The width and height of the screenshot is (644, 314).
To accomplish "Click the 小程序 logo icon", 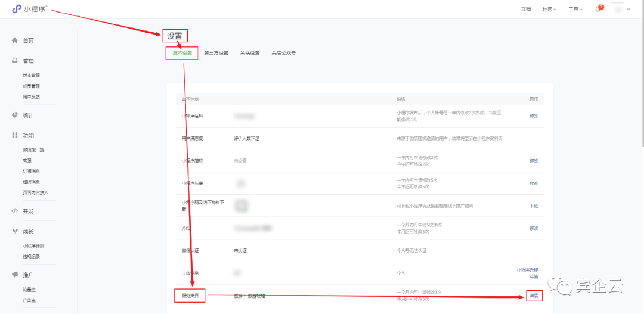I will (x=16, y=9).
